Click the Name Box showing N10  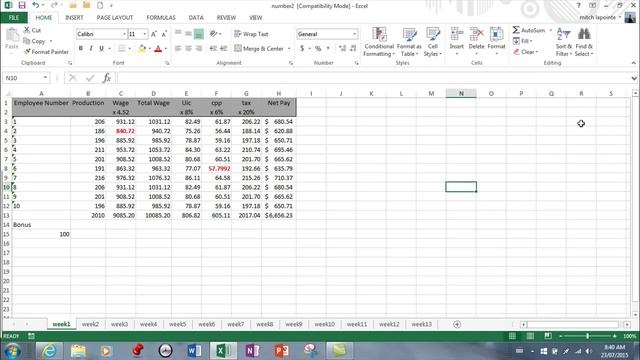25,78
